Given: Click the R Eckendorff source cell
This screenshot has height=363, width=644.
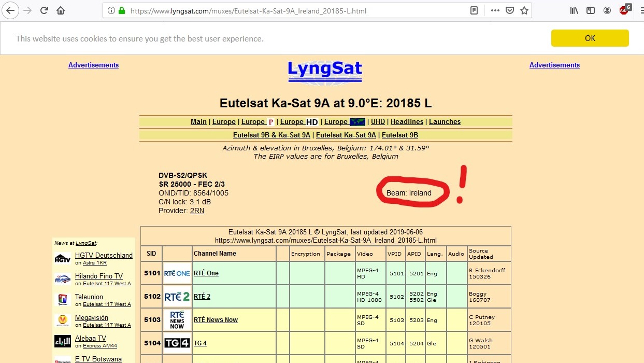Looking at the screenshot, I should (489, 273).
